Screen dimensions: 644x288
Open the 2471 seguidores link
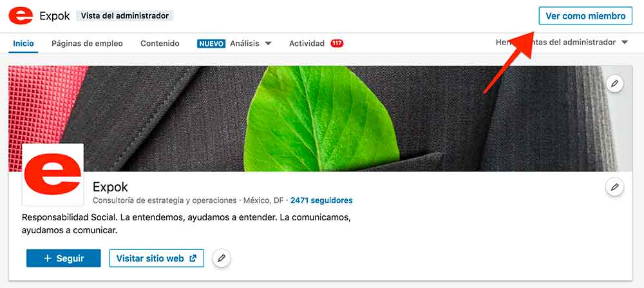pos(321,200)
